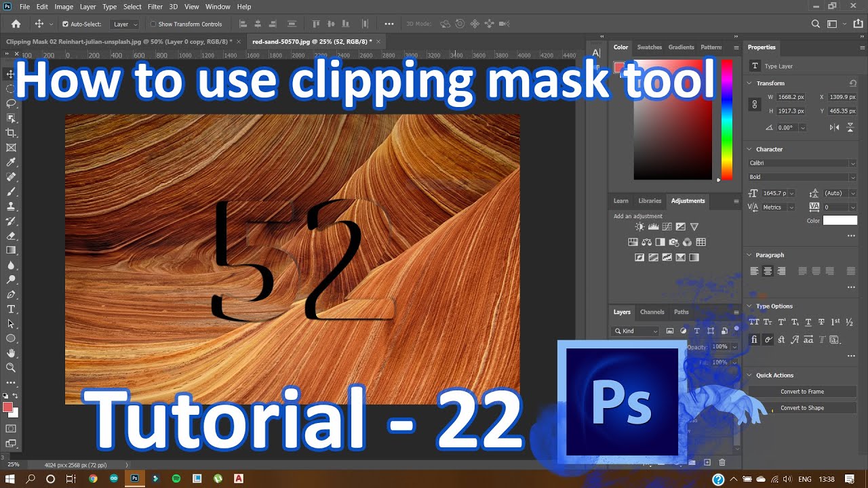This screenshot has width=868, height=488.
Task: Flip horizontal icon in Transform section
Action: click(835, 127)
